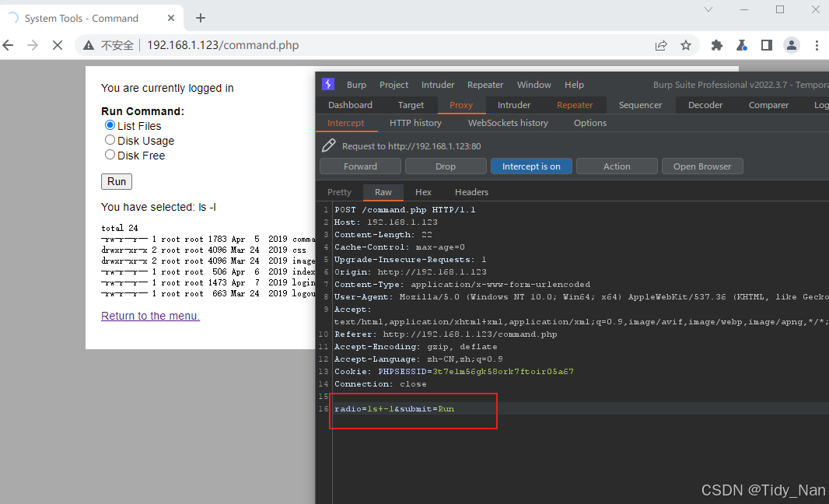
Task: Select the Intercept sub-tab
Action: pyautogui.click(x=346, y=123)
